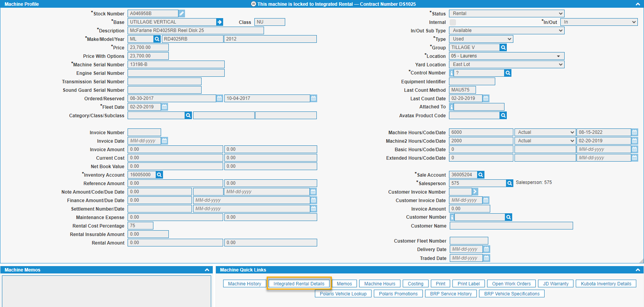Open the Type dropdown showing Used

[x=481, y=39]
